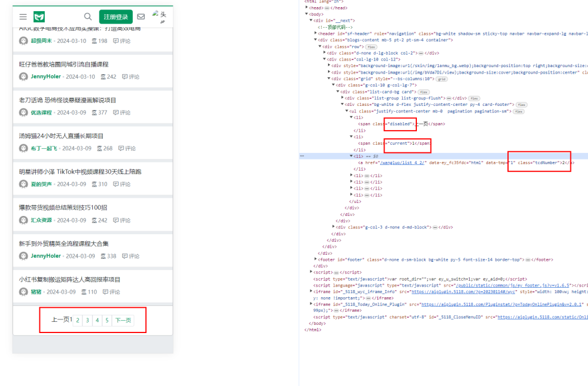
Task: Click the 注册登录 button
Action: point(116,17)
